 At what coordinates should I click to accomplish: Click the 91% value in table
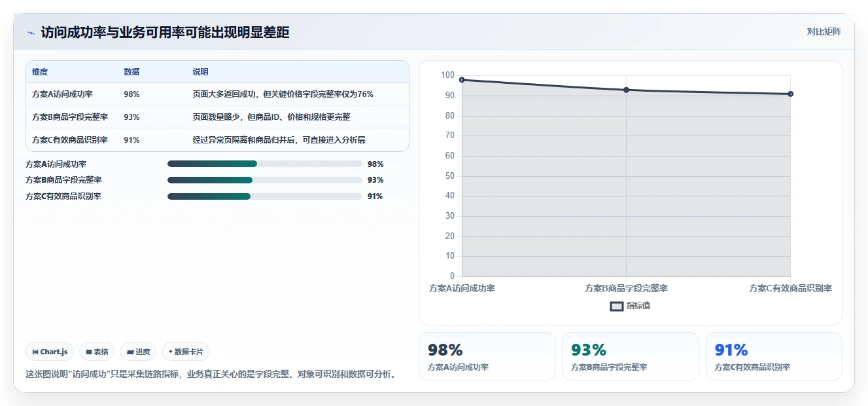(131, 140)
